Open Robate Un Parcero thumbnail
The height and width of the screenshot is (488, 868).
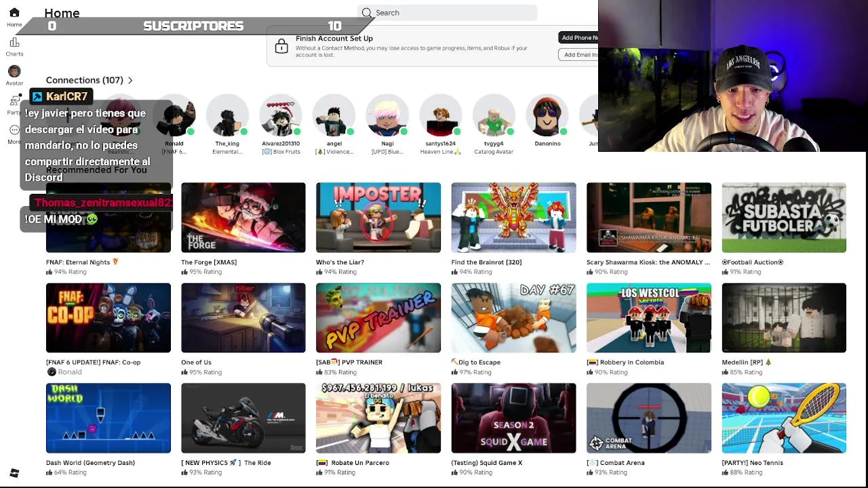[x=378, y=418]
